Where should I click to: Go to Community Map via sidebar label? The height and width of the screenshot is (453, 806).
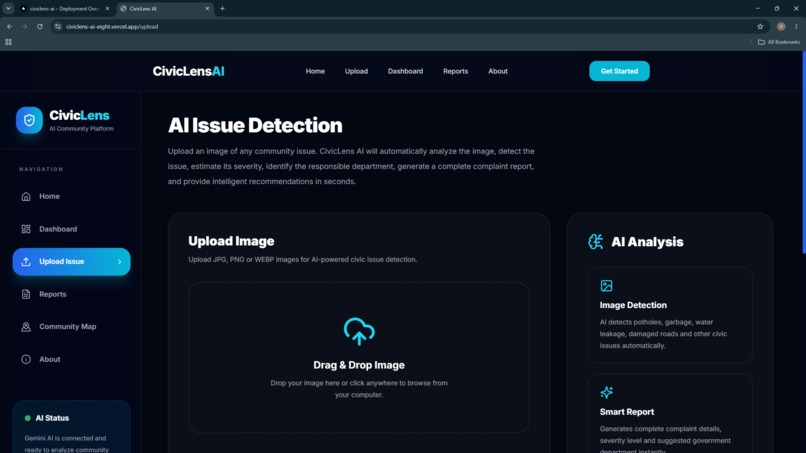point(67,327)
